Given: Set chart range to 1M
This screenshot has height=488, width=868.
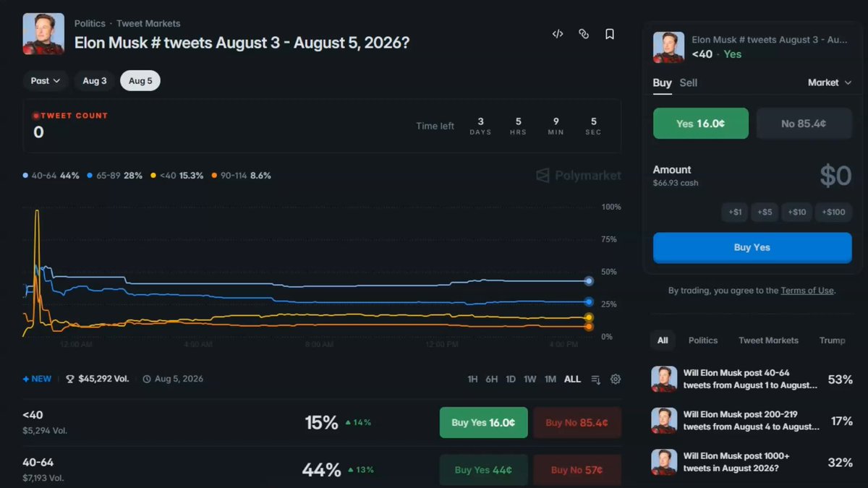Looking at the screenshot, I should tap(550, 379).
